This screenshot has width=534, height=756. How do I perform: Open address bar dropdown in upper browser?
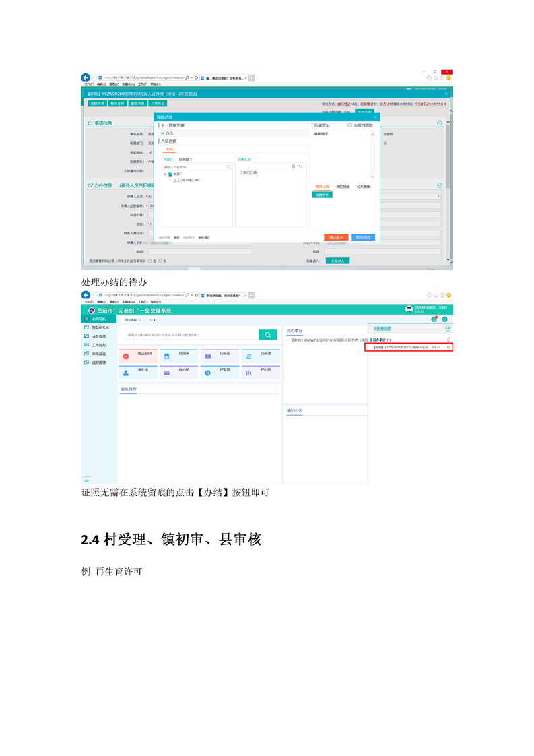192,77
